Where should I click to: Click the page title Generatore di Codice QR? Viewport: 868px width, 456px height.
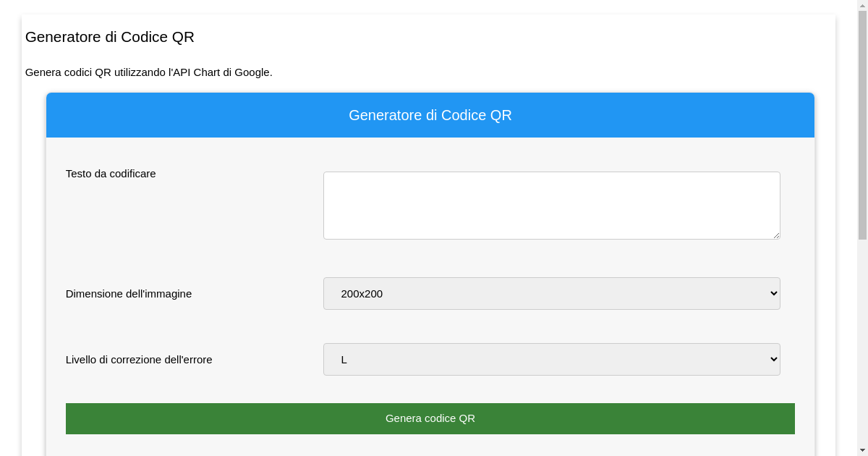point(109,37)
